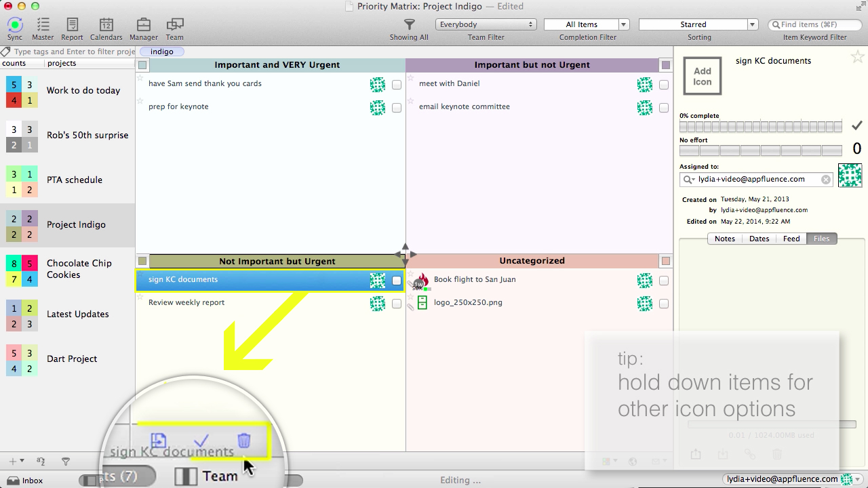Check the 'meet with Daniel' checkbox
The height and width of the screenshot is (488, 868).
664,85
